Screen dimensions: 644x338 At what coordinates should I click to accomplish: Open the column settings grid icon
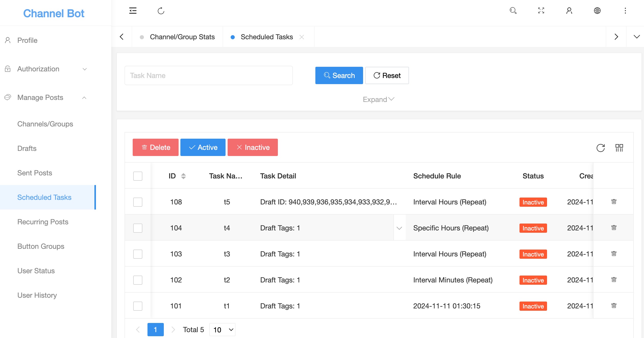coord(619,148)
